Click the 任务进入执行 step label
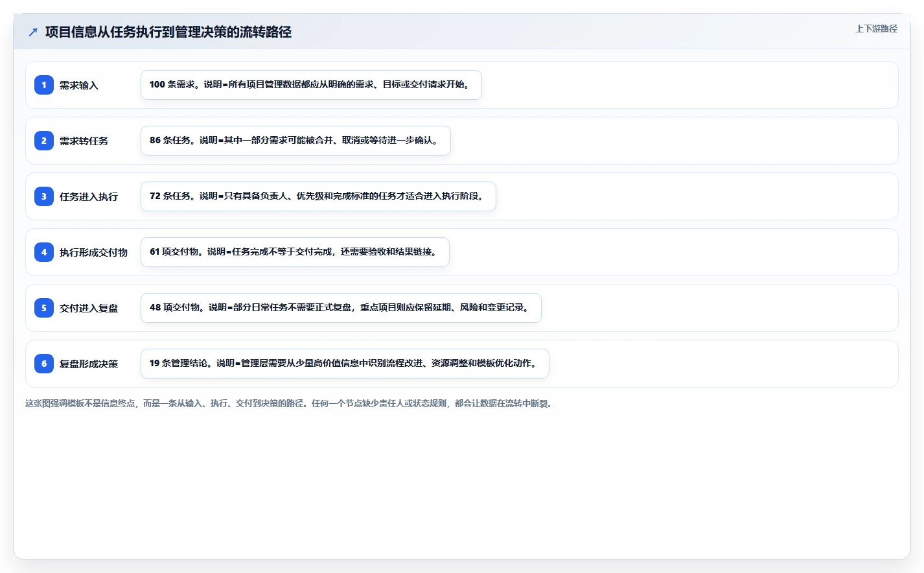 tap(89, 197)
